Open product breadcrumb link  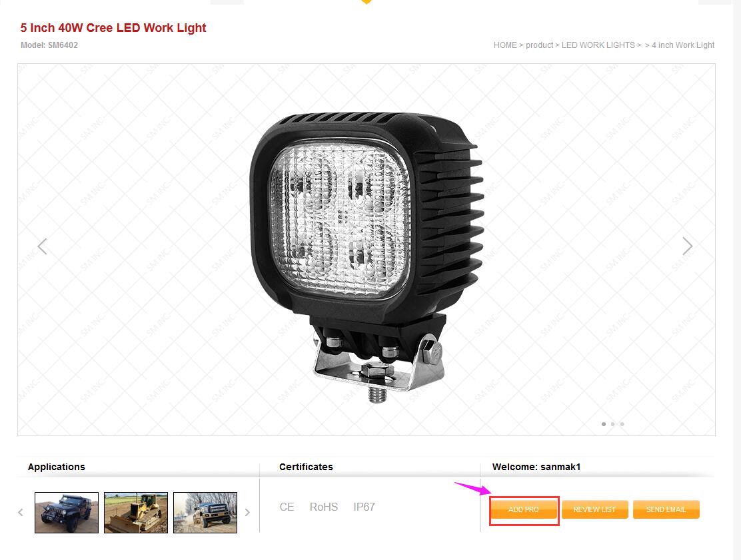[539, 45]
